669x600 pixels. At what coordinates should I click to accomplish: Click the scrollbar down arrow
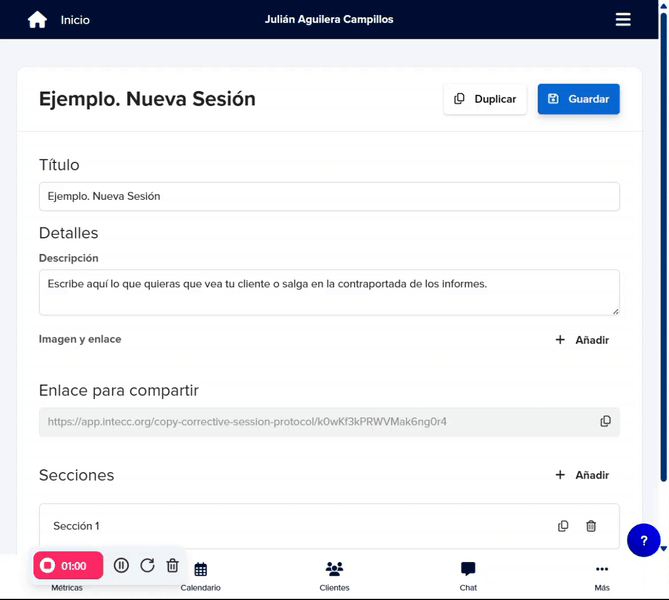[663, 549]
